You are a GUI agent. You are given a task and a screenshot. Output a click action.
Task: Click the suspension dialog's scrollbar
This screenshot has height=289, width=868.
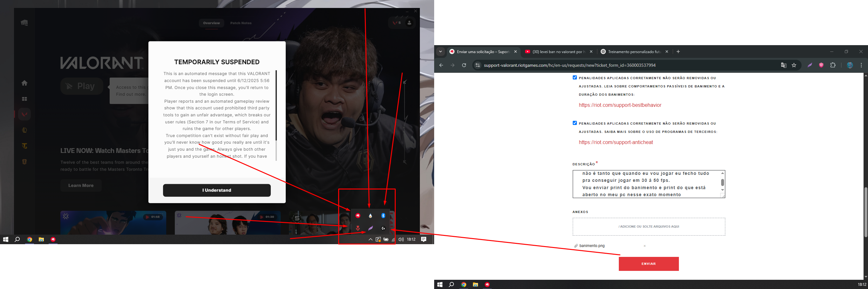tap(276, 105)
